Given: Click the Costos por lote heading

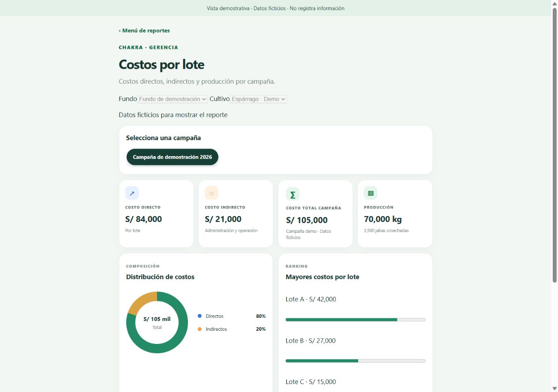Looking at the screenshot, I should [x=161, y=64].
